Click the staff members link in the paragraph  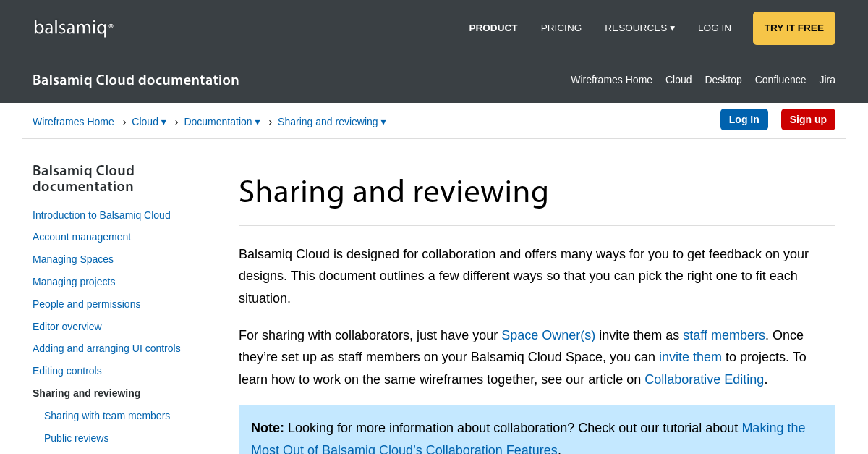point(723,335)
